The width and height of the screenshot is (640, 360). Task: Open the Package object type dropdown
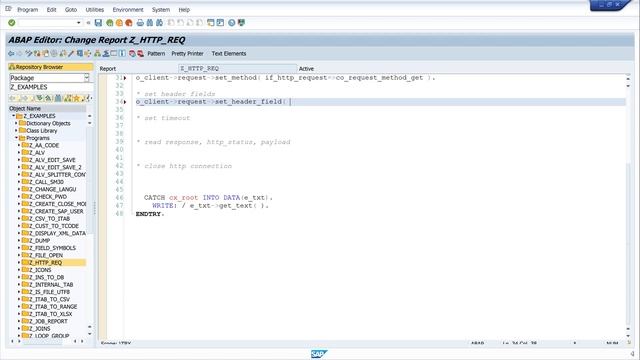click(x=87, y=78)
